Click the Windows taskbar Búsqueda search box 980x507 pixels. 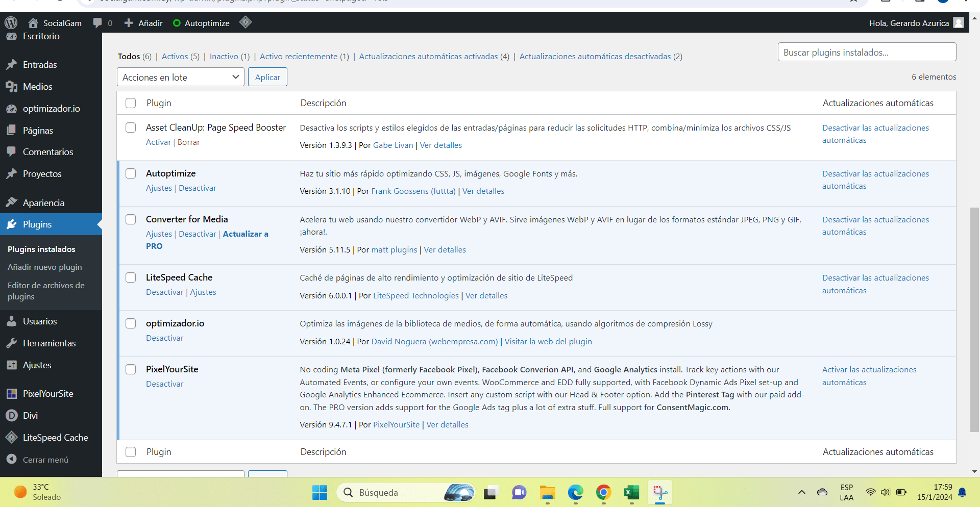pos(406,493)
